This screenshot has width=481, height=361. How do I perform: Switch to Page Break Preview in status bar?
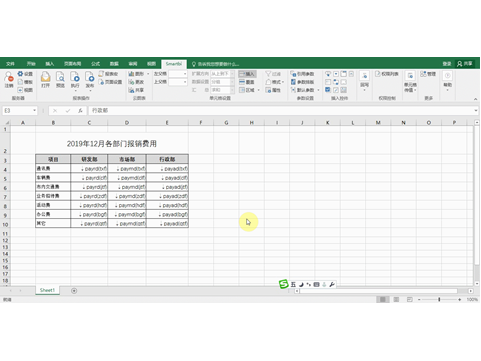click(x=410, y=300)
